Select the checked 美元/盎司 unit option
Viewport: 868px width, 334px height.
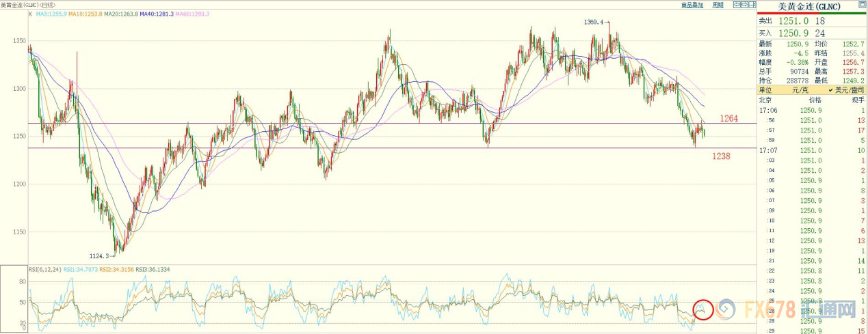[844, 89]
